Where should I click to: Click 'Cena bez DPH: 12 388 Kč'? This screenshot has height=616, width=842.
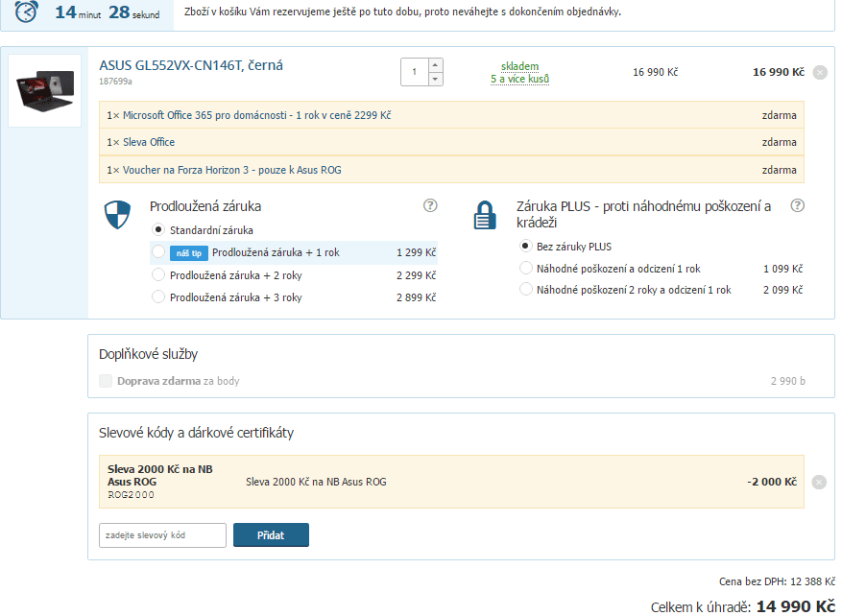tap(777, 581)
